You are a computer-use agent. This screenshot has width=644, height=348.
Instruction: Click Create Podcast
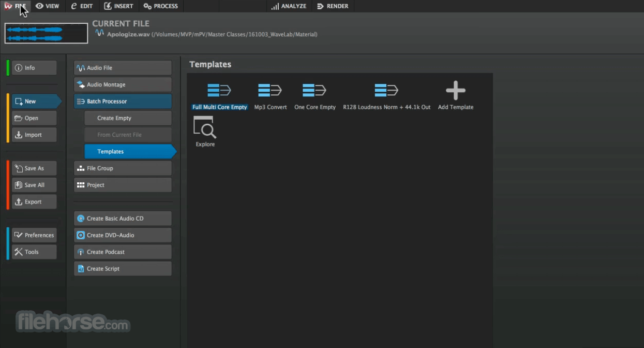123,252
